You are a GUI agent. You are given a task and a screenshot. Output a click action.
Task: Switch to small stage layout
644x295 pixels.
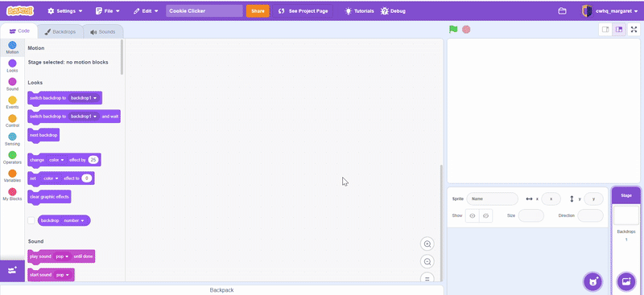pos(605,30)
